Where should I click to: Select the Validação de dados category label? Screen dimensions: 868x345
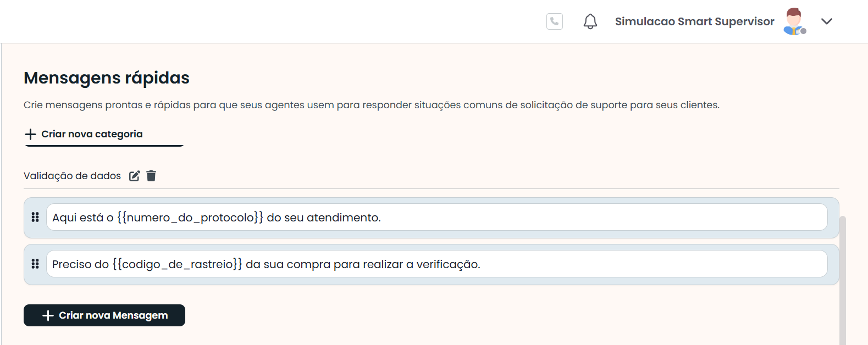click(x=72, y=176)
